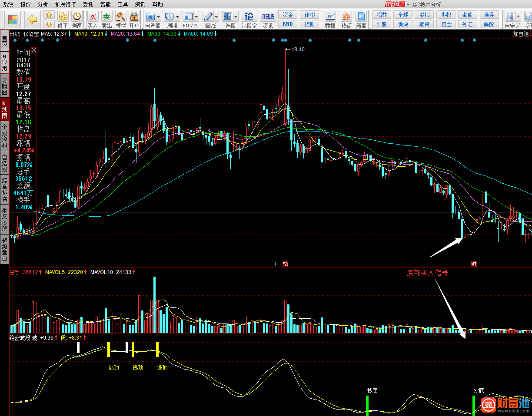The height and width of the screenshot is (416, 532).
Task: Open the 委托 menu
Action: coord(88,4)
